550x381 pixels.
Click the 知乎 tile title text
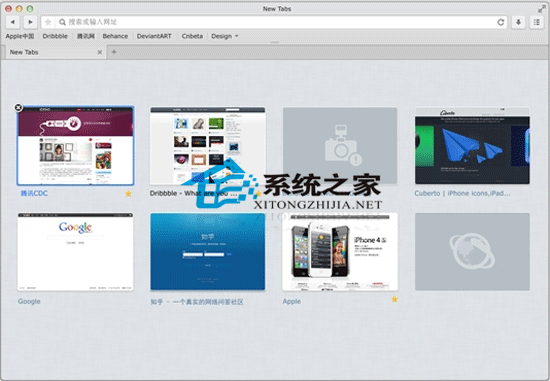pos(197,302)
